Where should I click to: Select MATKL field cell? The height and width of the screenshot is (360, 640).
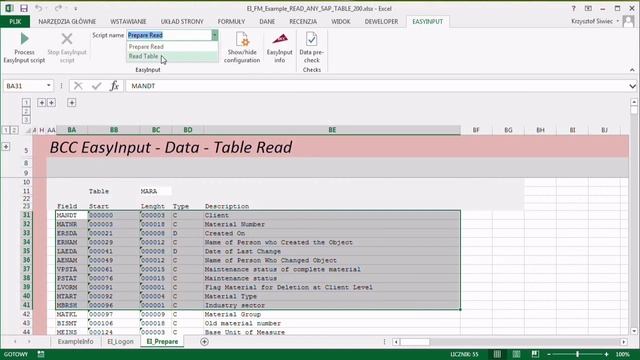pyautogui.click(x=72, y=314)
